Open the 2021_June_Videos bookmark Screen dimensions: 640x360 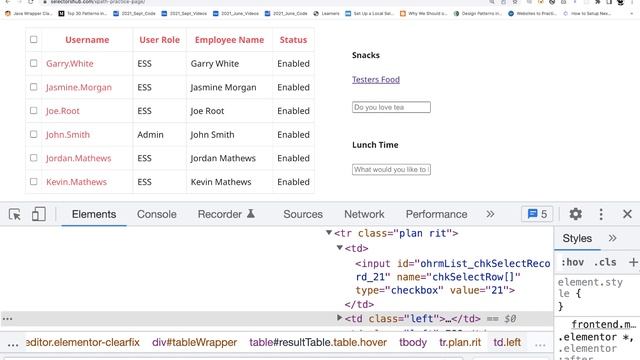click(x=236, y=13)
